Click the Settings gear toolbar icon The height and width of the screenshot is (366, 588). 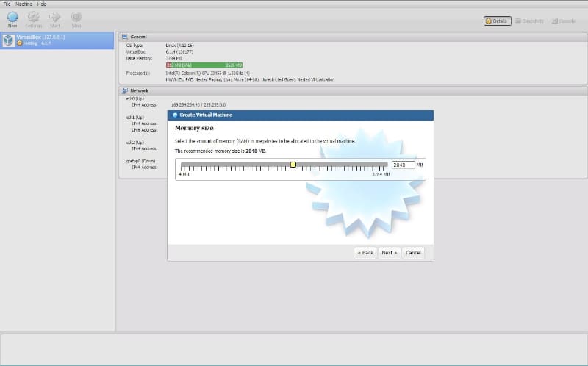(33, 17)
